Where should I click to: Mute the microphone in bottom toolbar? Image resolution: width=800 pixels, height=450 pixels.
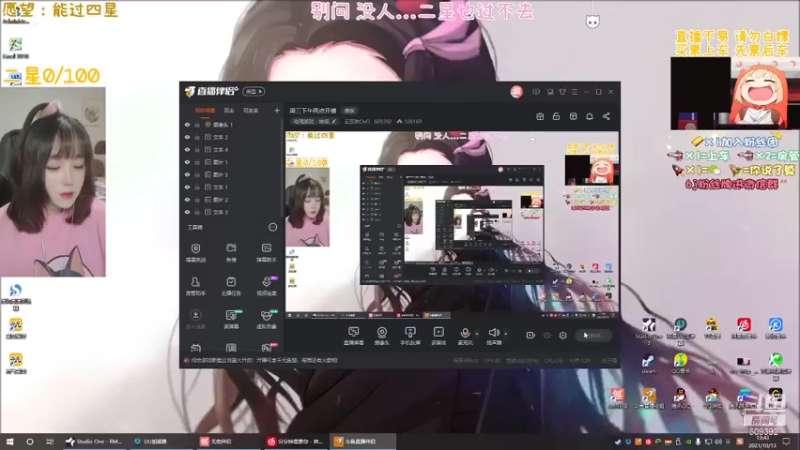pos(465,336)
